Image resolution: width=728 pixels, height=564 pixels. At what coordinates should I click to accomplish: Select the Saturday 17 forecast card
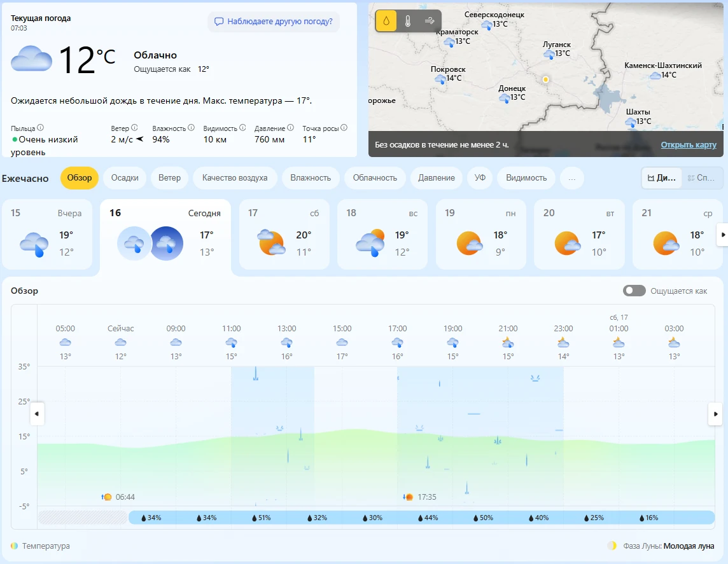pyautogui.click(x=284, y=234)
